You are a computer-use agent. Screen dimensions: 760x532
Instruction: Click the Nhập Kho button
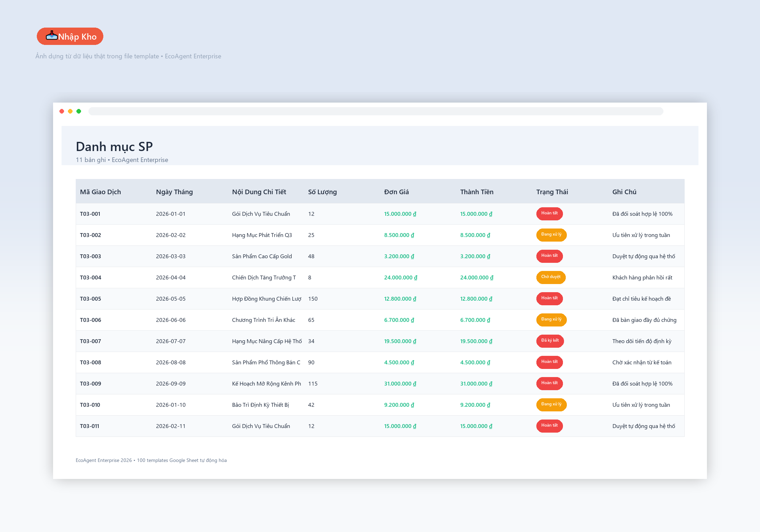pos(70,36)
